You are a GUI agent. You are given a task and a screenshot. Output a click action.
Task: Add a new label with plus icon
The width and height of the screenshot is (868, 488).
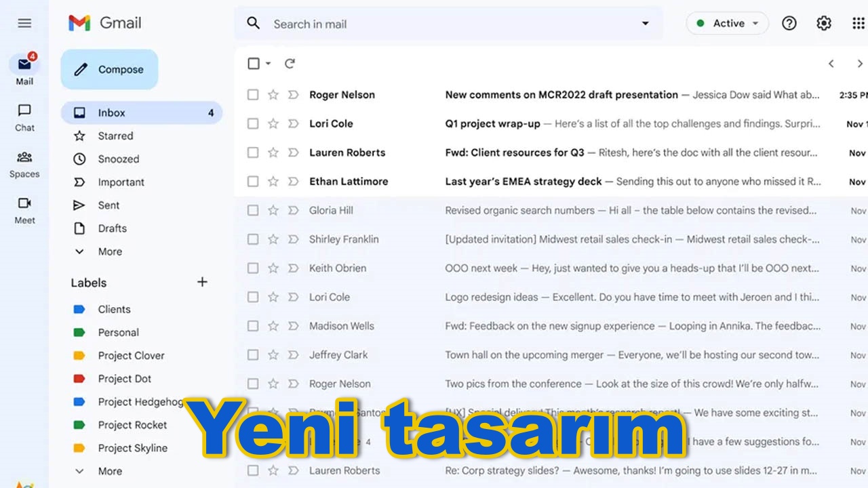202,282
